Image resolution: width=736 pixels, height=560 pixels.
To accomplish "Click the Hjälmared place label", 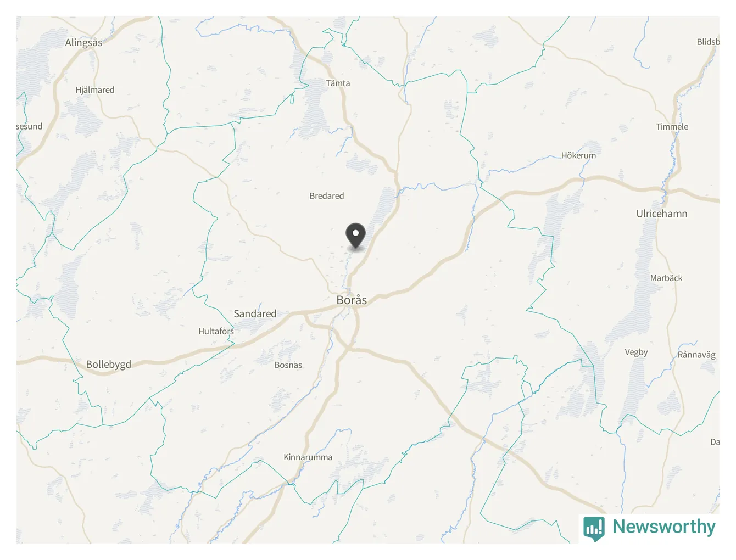I will click(x=95, y=90).
